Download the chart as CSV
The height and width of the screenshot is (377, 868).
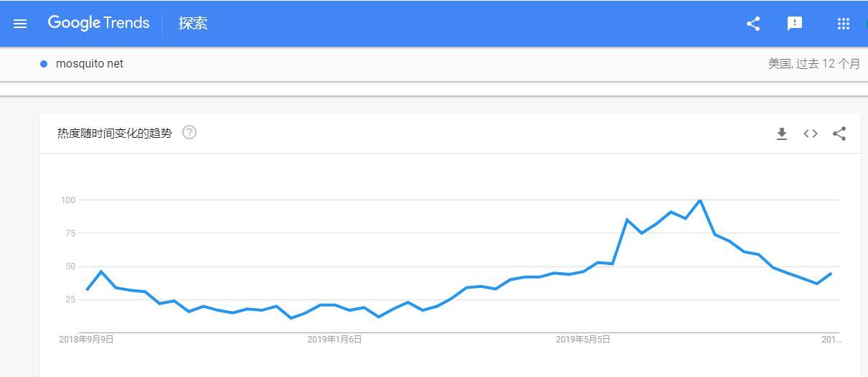[782, 134]
